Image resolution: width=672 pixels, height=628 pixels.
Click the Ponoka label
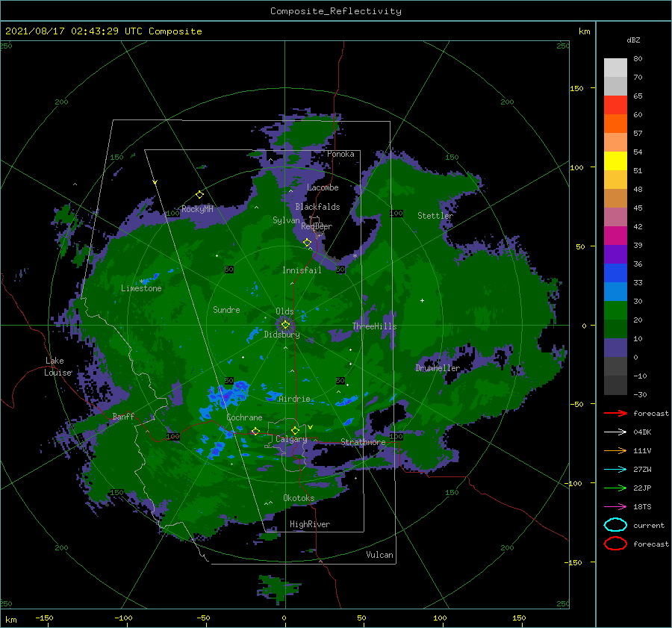tap(340, 154)
